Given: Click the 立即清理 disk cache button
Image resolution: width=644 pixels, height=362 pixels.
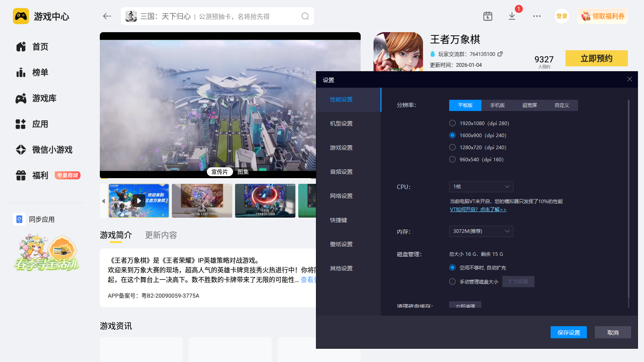Looking at the screenshot, I should (x=465, y=305).
